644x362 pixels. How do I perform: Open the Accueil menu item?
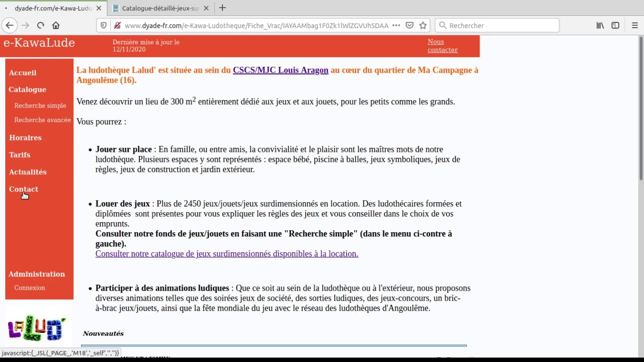click(23, 73)
